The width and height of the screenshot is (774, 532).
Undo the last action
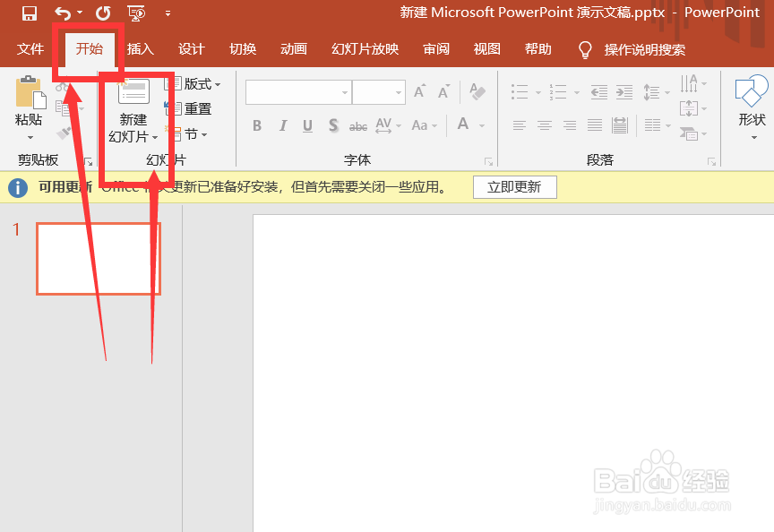[x=62, y=13]
